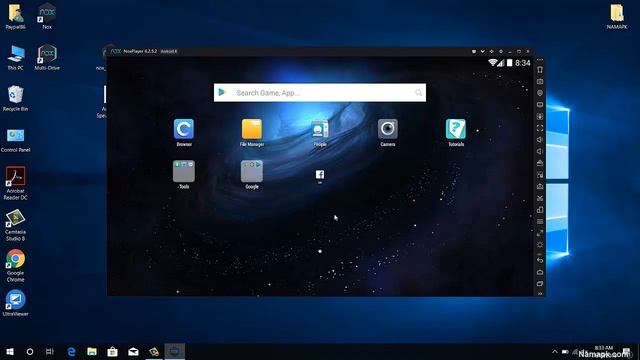
Task: Toggle fullscreen from Nox sidebar
Action: tap(540, 128)
